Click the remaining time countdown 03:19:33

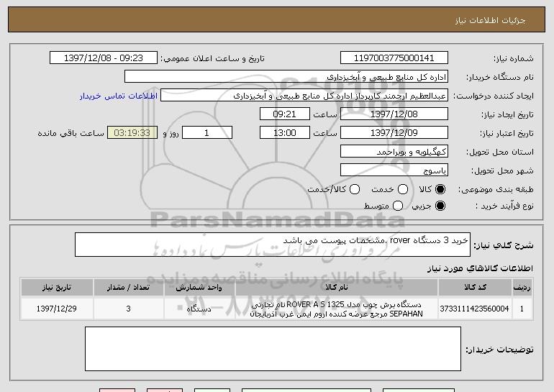132,133
